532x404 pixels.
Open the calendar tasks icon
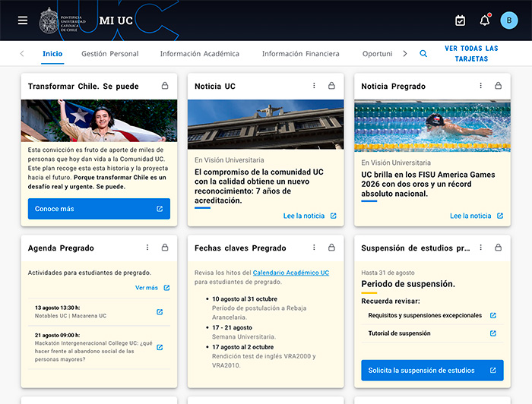pos(460,21)
